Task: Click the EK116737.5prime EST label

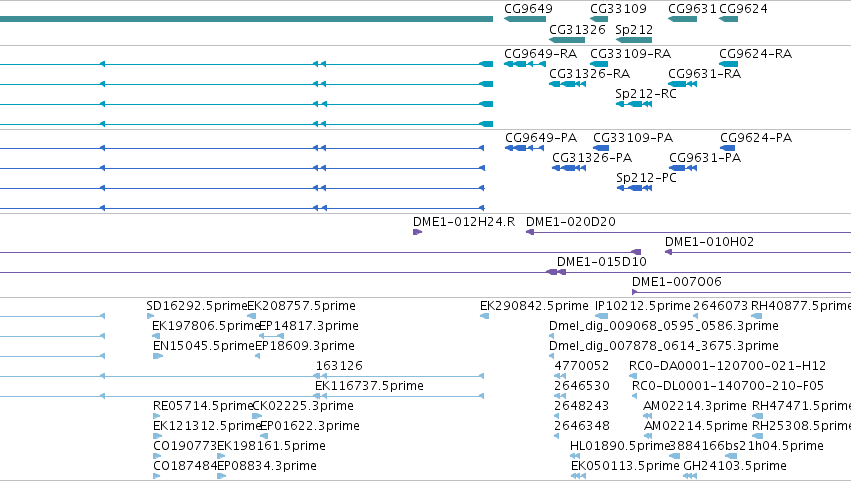Action: (369, 386)
